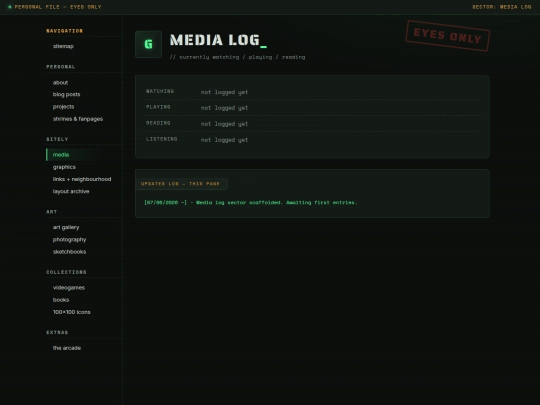
Task: Click 'not logged yet' beside WATCHING
Action: pyautogui.click(x=224, y=92)
